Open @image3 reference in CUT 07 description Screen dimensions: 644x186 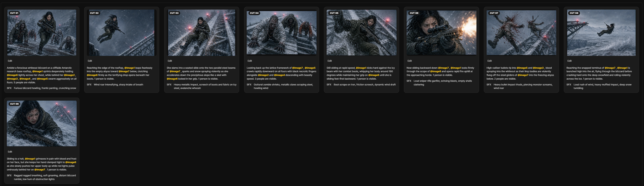(538, 68)
